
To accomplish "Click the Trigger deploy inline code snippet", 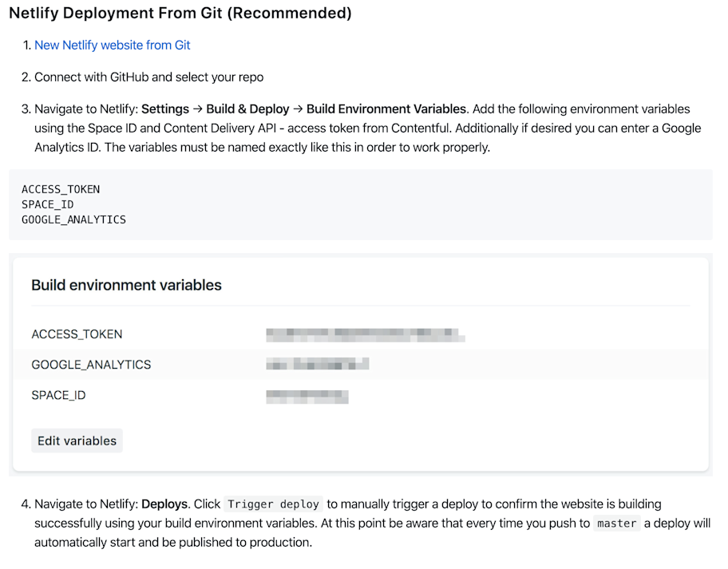I will click(x=274, y=504).
